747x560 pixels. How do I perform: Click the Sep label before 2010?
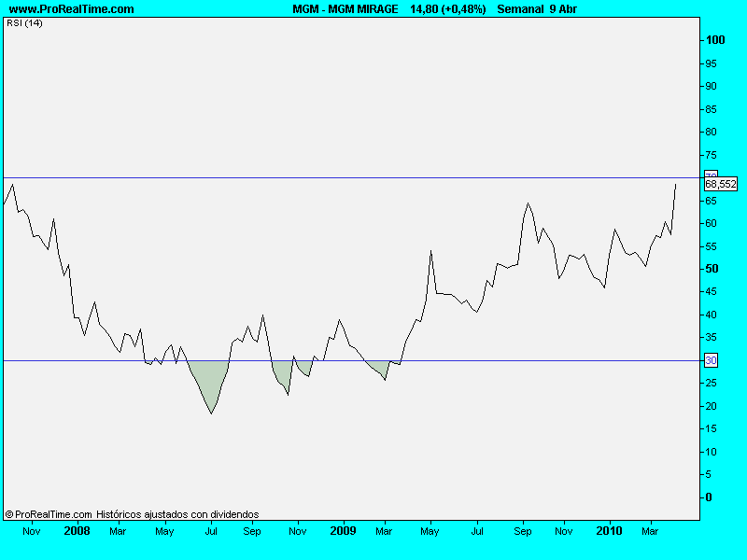pos(523,531)
